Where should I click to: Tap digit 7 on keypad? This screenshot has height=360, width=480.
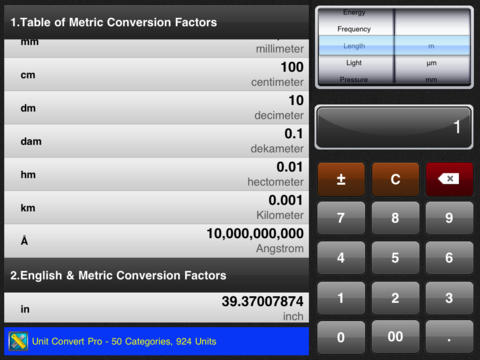point(341,218)
